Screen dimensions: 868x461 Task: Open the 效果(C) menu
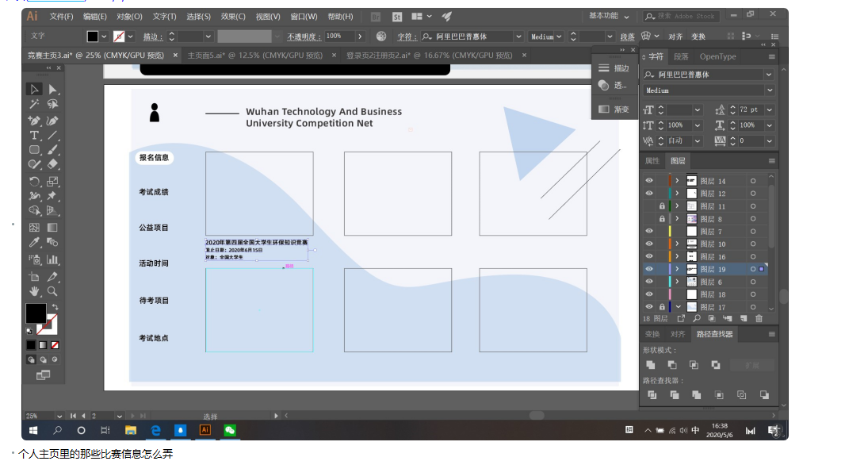click(x=233, y=16)
